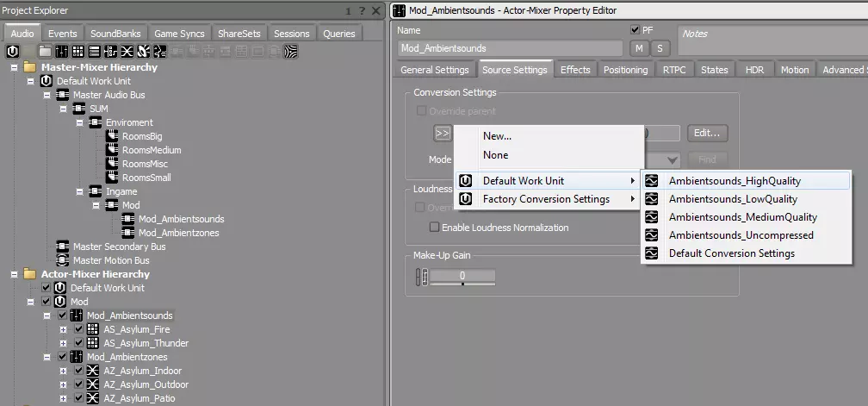The width and height of the screenshot is (868, 406).
Task: Expand the AS_Asylum_Fire container
Action: [63, 329]
